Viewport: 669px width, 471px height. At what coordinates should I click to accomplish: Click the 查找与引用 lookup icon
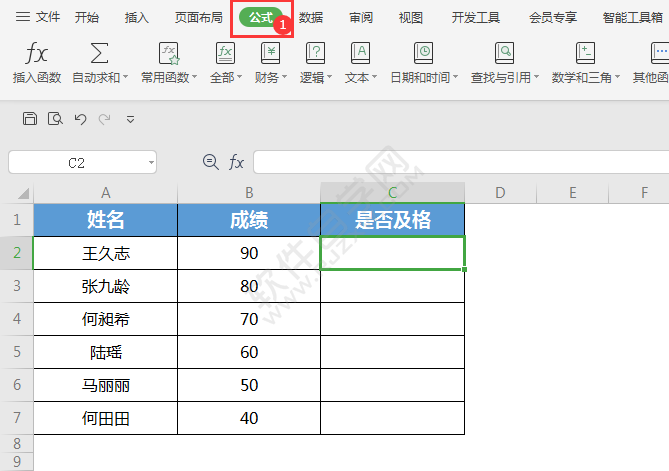point(504,53)
